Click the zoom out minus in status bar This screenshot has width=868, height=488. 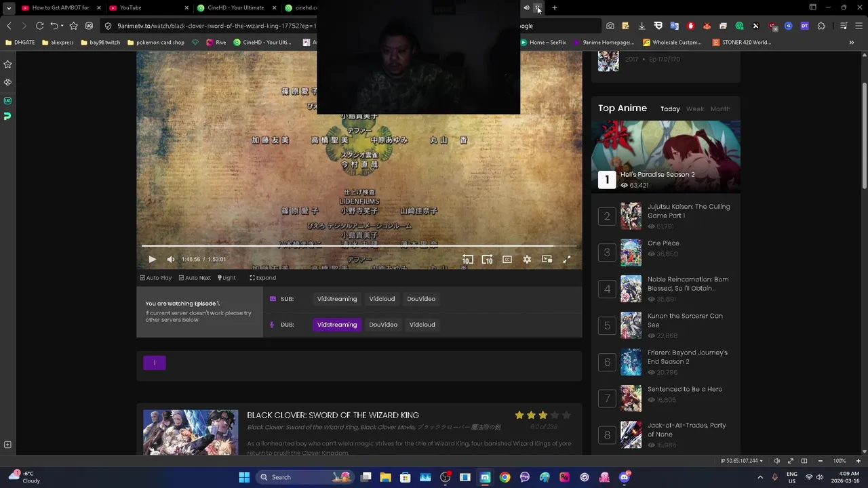click(820, 461)
